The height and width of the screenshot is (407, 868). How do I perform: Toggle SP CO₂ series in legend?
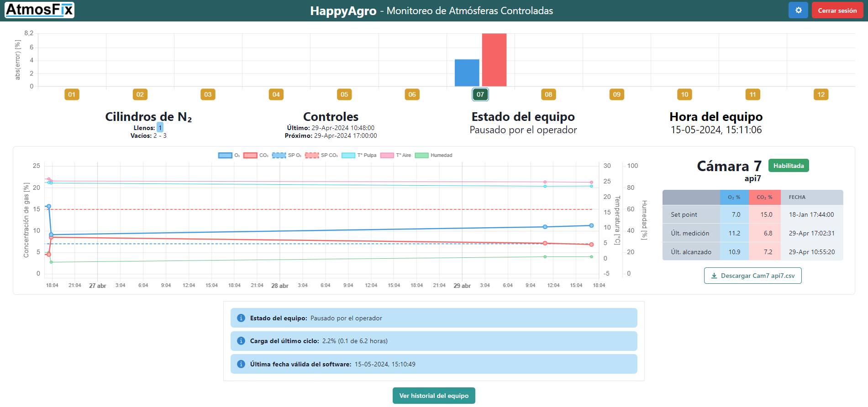coord(321,155)
